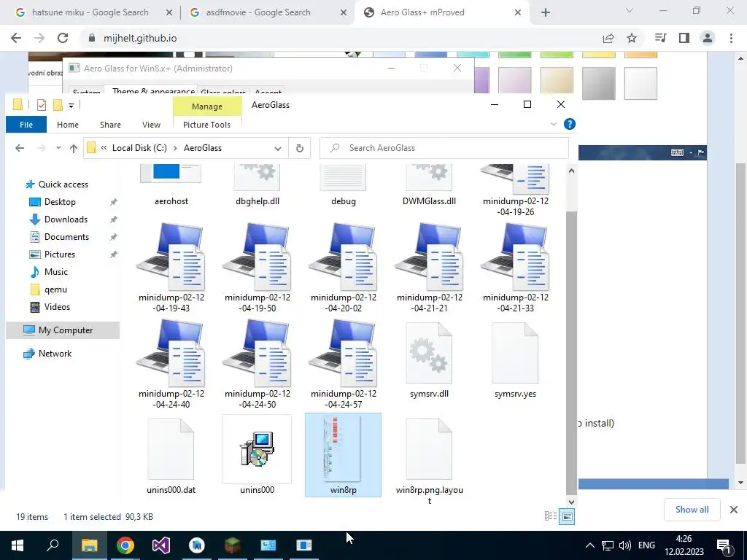Open Quick access in navigation pane

63,184
